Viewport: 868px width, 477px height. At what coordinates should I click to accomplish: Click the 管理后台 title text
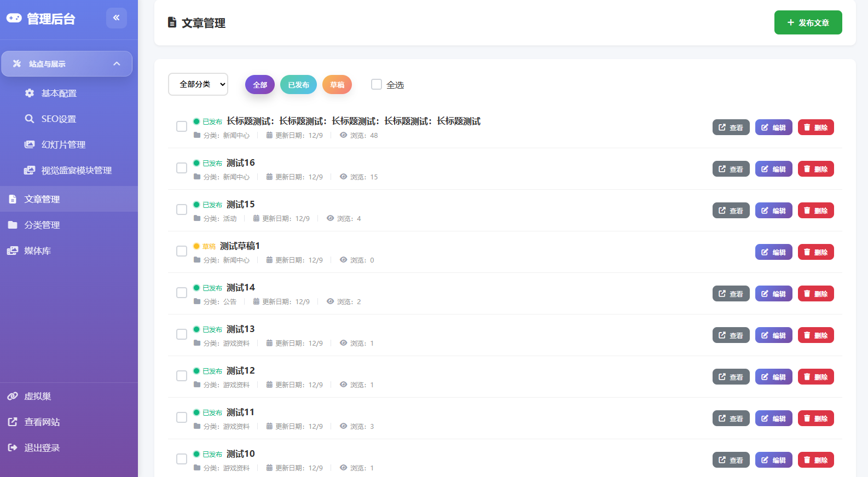click(x=51, y=19)
